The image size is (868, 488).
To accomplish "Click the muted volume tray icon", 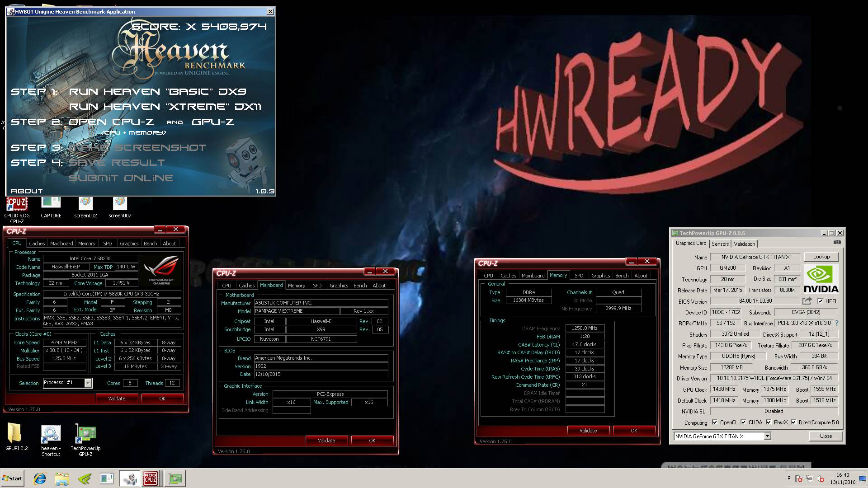I will point(821,479).
